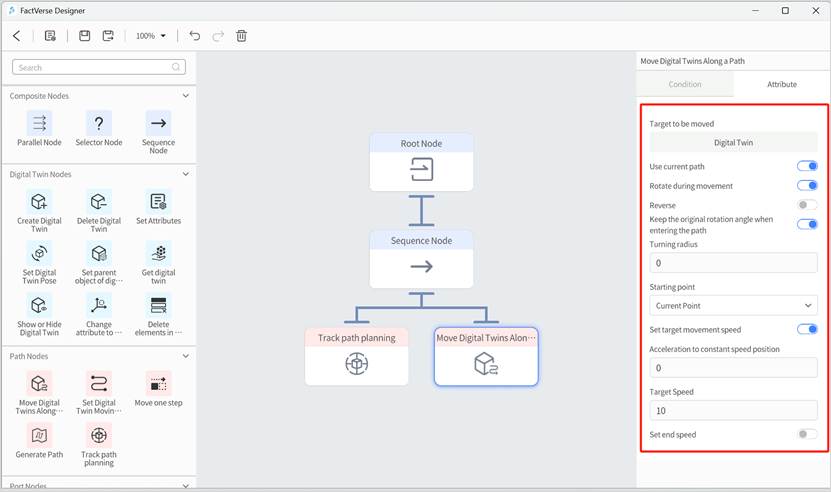Image resolution: width=831 pixels, height=492 pixels.
Task: Select the Track path planning canvas node
Action: 356,356
